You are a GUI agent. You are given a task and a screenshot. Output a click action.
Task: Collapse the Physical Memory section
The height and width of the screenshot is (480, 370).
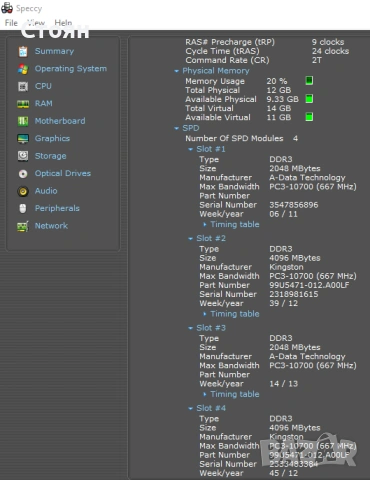(x=176, y=71)
